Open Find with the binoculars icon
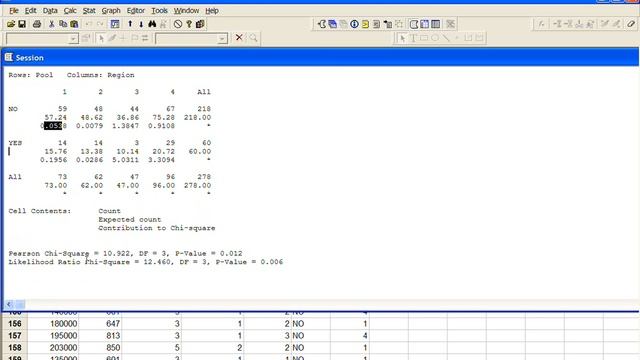 pyautogui.click(x=152, y=24)
